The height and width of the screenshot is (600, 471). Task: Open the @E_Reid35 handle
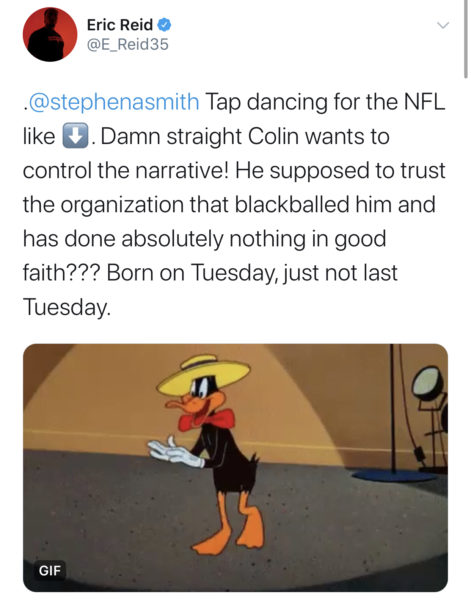point(128,44)
